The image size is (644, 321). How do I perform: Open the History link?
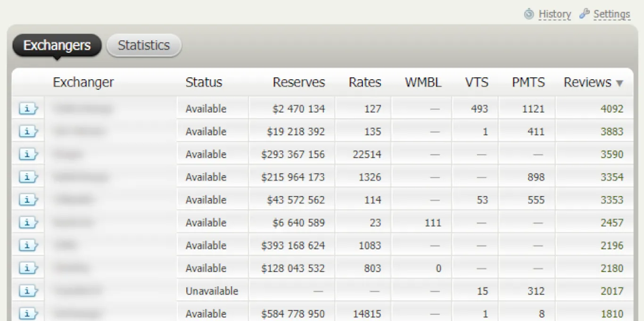click(554, 15)
